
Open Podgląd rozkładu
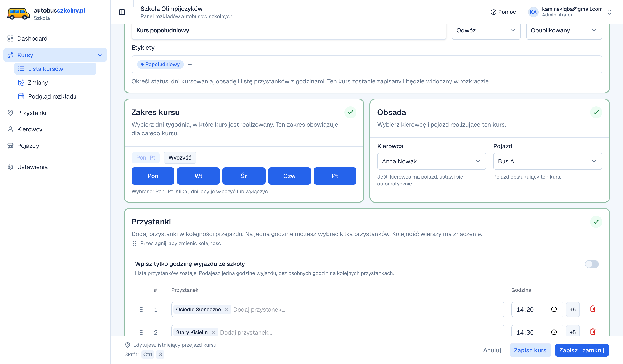[55, 97]
